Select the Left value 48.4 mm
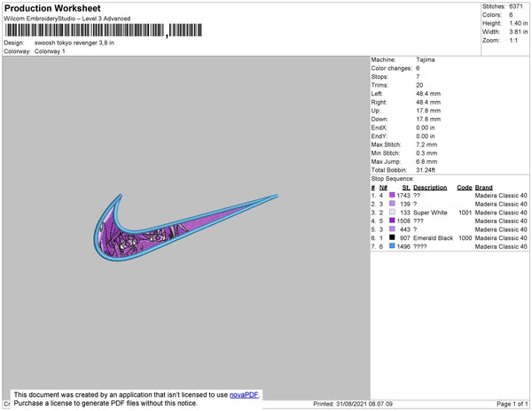Viewport: 532px width, 411px height. pyautogui.click(x=428, y=94)
